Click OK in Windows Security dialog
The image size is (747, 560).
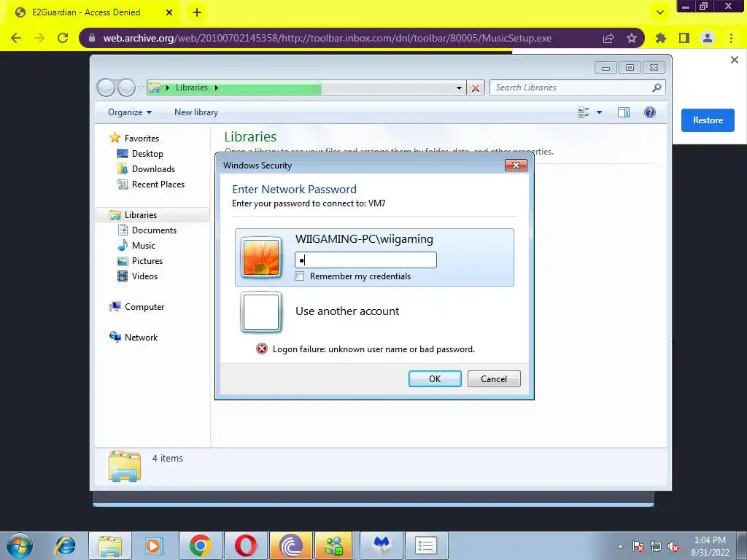[435, 379]
